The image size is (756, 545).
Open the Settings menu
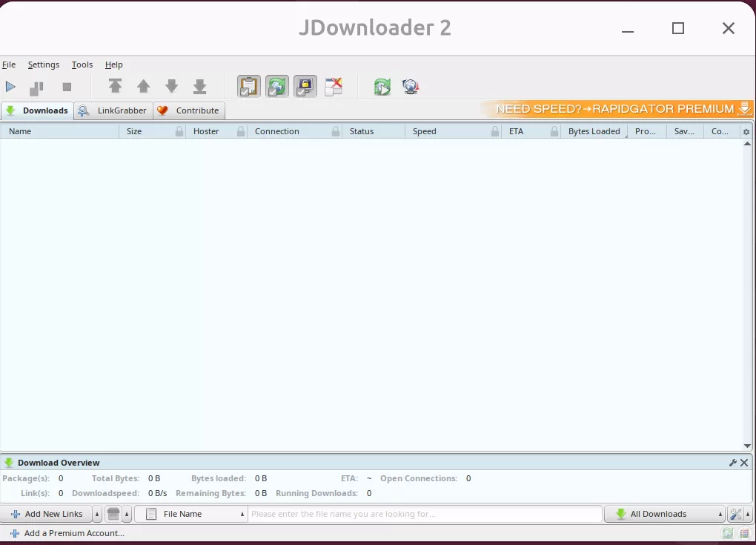point(43,65)
